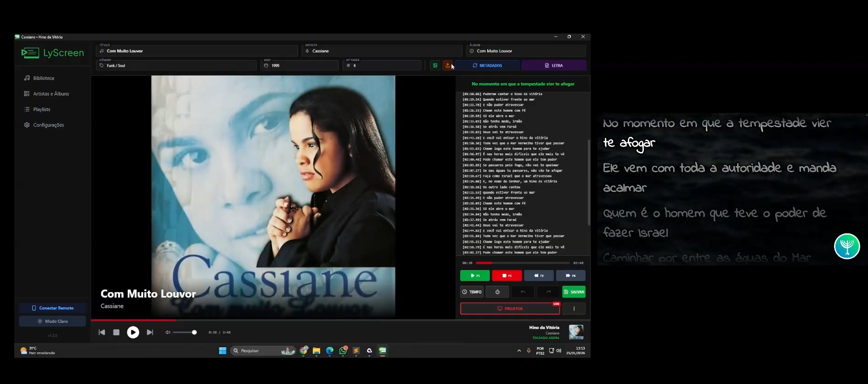Click the system volume tray icon
The image size is (868, 384).
559,350
